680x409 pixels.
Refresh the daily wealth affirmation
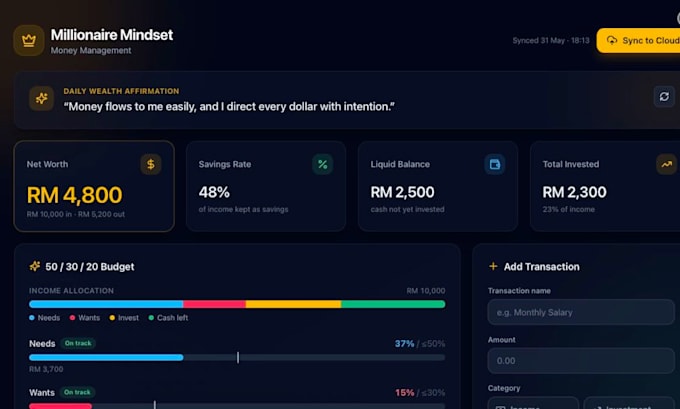(664, 96)
